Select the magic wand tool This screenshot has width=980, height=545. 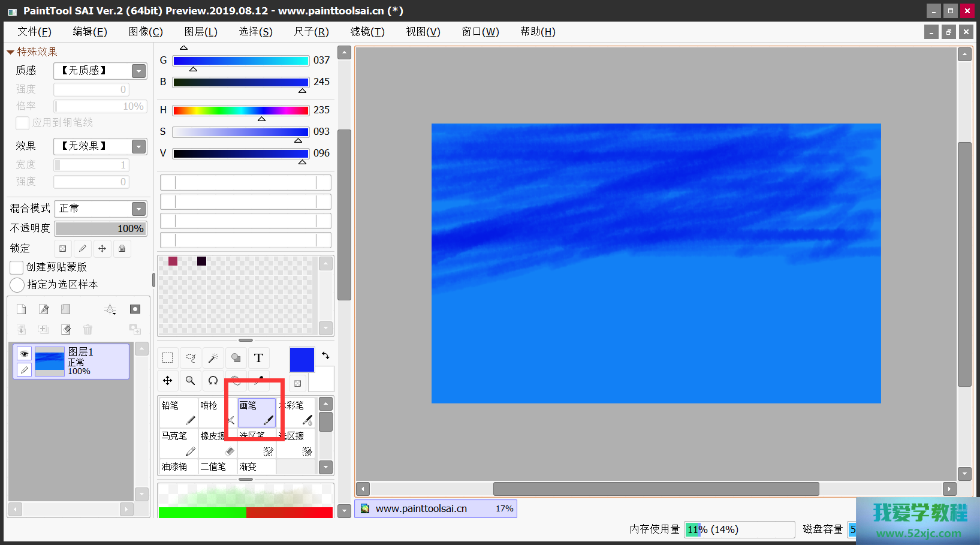click(213, 358)
